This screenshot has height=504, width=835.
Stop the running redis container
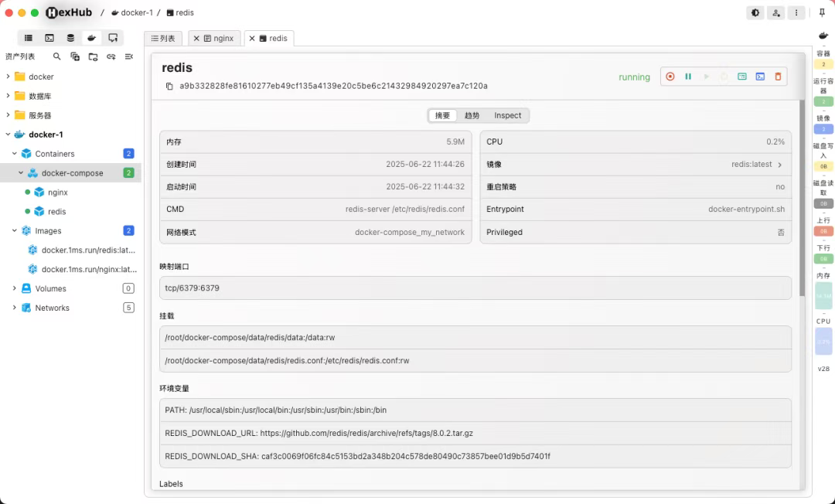click(x=670, y=77)
